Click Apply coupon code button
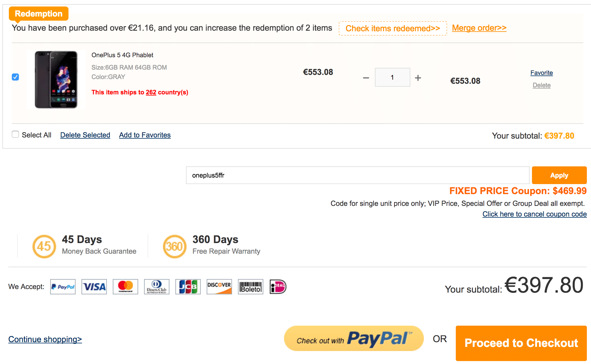 click(x=558, y=175)
